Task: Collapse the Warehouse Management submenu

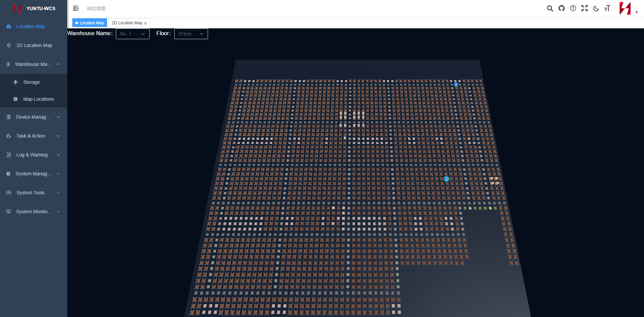Action: [x=33, y=64]
